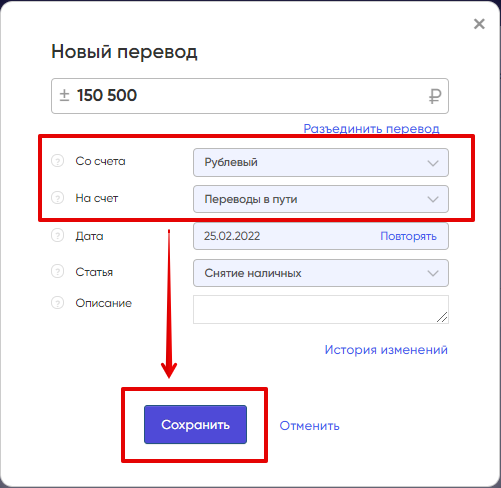Click the Повторять link in date field
This screenshot has width=501, height=488.
(x=408, y=236)
